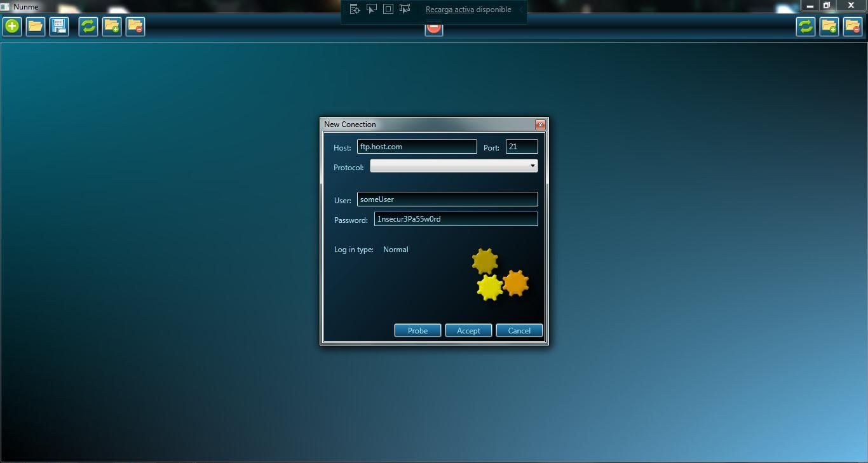868x463 pixels.
Task: Minimize the Nunme window
Action: [x=810, y=6]
